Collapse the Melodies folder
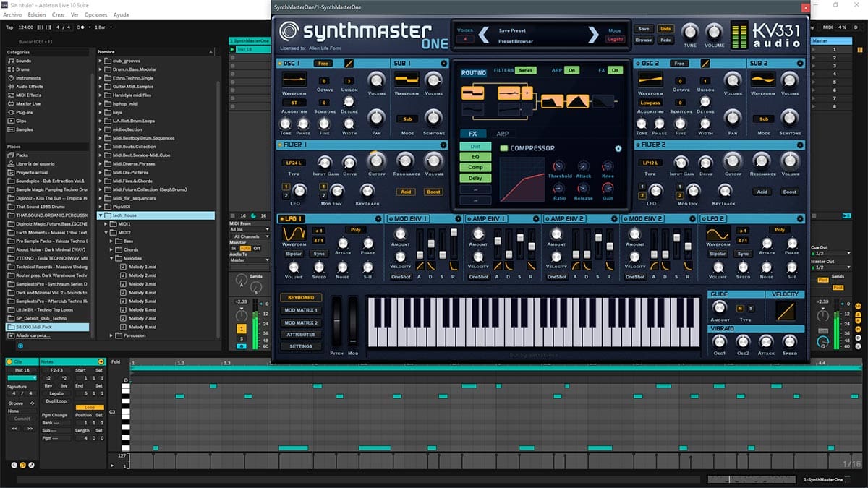 [x=113, y=258]
